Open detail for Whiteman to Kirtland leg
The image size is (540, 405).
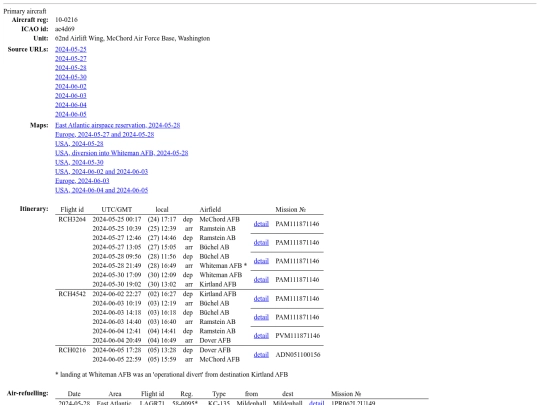pyautogui.click(x=261, y=280)
